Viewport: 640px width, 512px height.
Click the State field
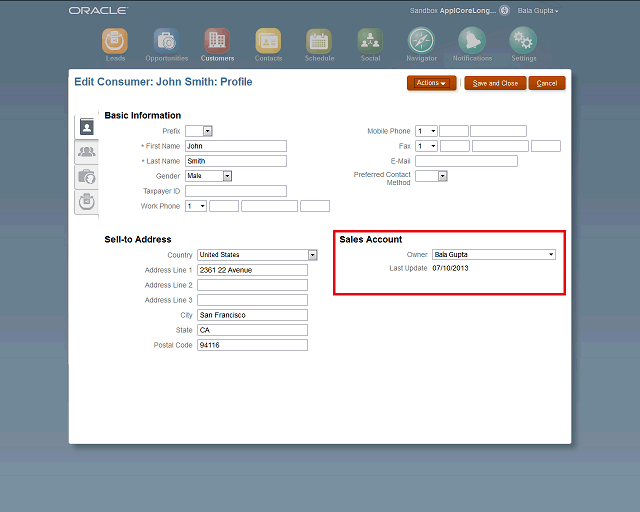(x=253, y=330)
